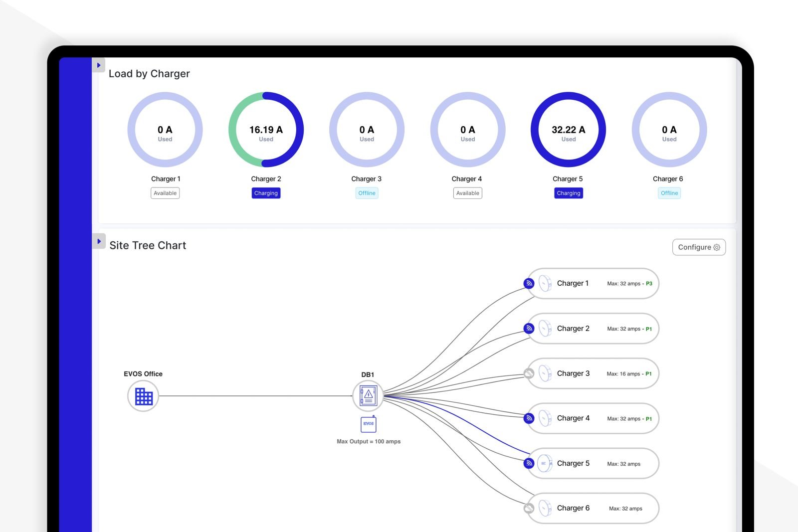Click Charger 5's 32.22 A load gauge
The width and height of the screenshot is (798, 532).
coord(568,130)
